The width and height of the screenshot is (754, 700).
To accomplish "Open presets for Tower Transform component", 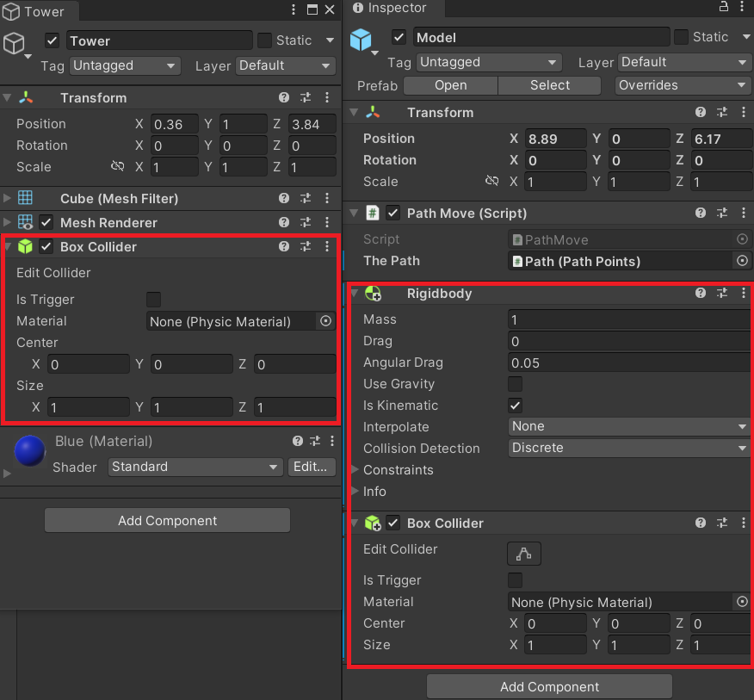I will (306, 97).
